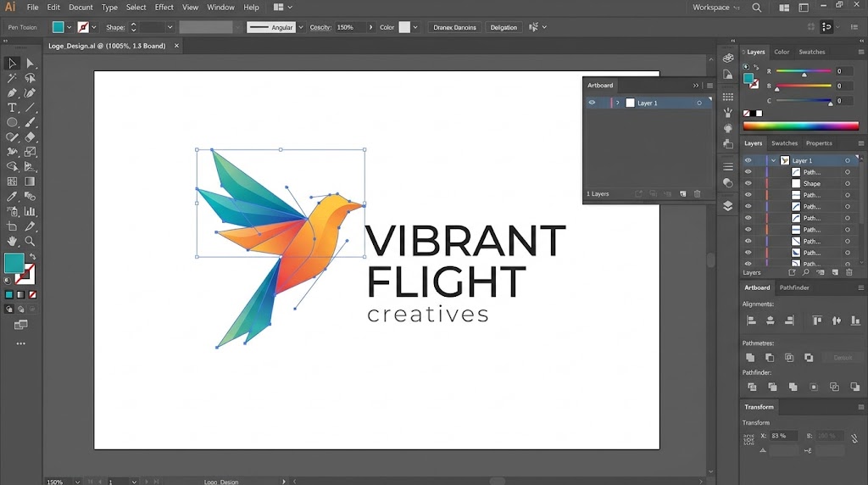The width and height of the screenshot is (868, 485).
Task: Select the Gradient tool
Action: pyautogui.click(x=30, y=181)
